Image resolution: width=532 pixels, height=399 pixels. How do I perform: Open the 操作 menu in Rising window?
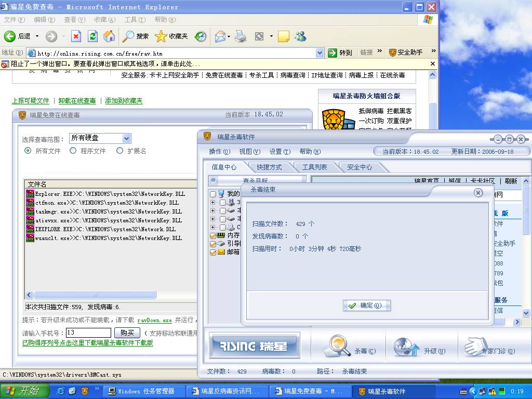(220, 151)
